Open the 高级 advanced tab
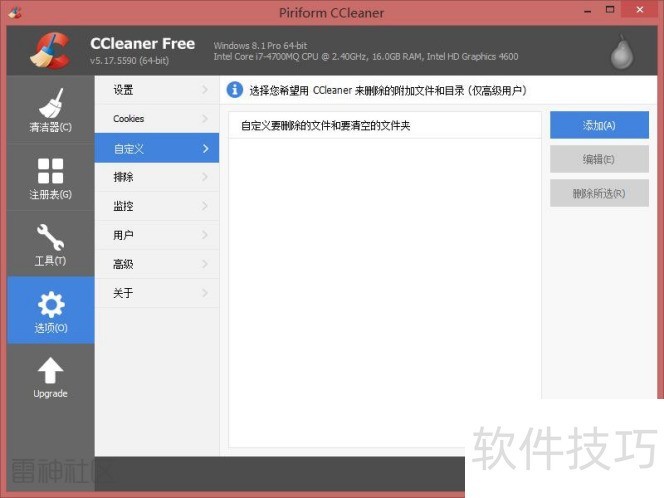664x498 pixels. pos(157,264)
